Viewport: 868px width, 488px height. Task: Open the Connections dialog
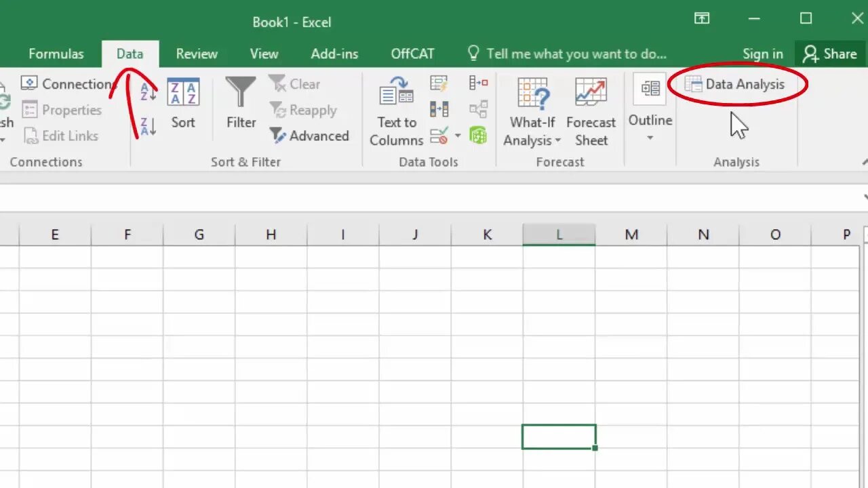click(68, 84)
